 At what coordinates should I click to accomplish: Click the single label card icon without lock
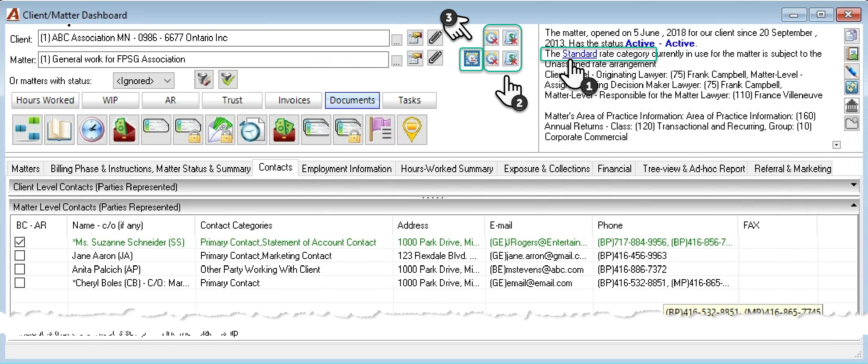click(156, 129)
